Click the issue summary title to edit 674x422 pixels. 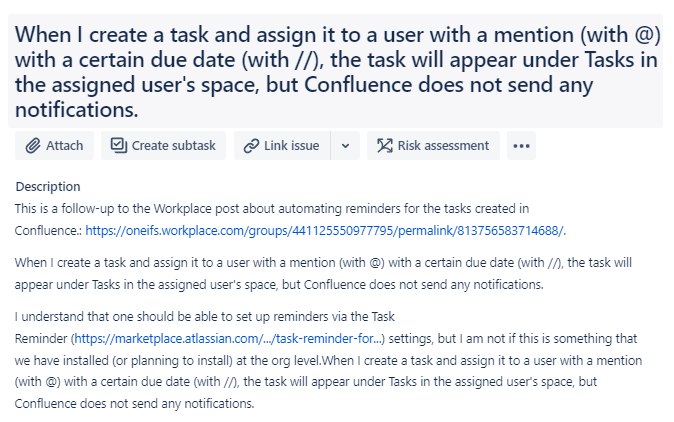[335, 71]
